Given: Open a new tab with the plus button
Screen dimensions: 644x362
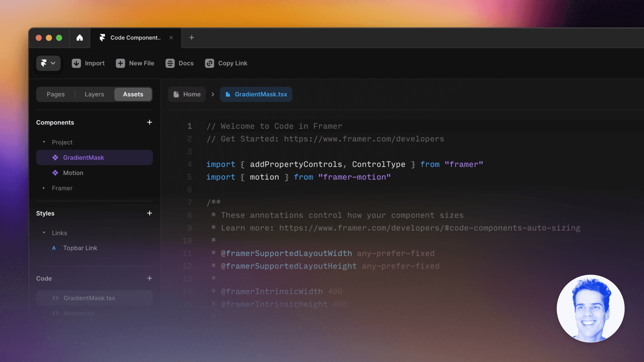Looking at the screenshot, I should pyautogui.click(x=192, y=38).
